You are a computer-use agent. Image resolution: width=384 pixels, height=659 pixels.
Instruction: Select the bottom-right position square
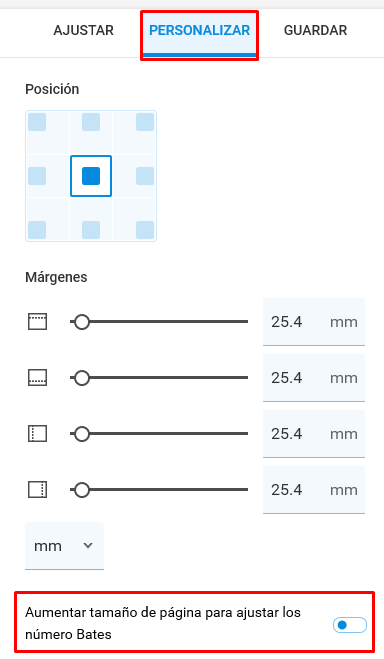coord(145,230)
